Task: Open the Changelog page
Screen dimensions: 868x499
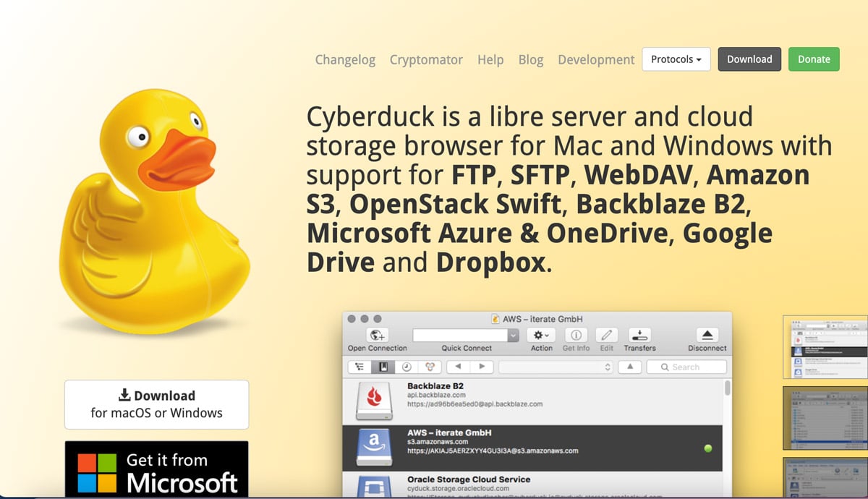Action: pyautogui.click(x=345, y=59)
